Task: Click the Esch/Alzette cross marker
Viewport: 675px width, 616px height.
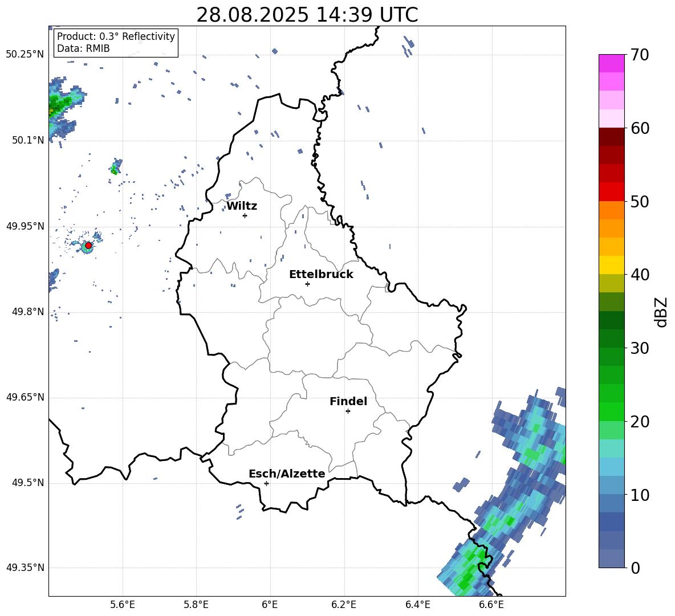Action: 266,483
